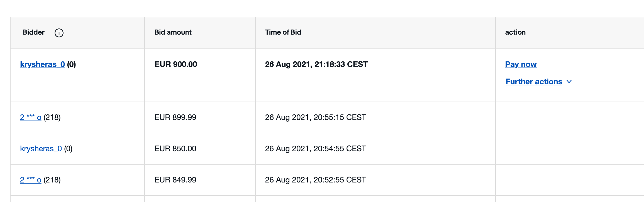Image resolution: width=644 pixels, height=202 pixels.
Task: Open 2***o bidder on EUR 899.99 bid
Action: point(31,117)
